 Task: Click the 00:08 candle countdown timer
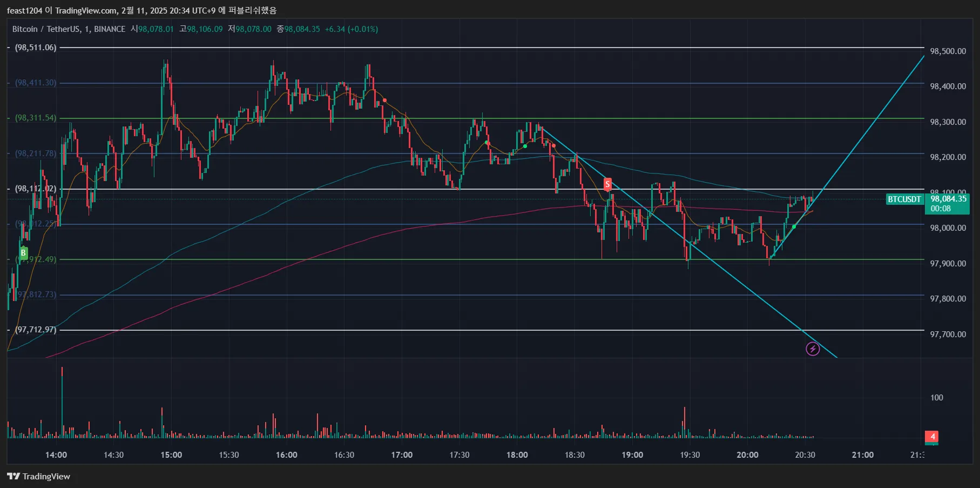pyautogui.click(x=941, y=209)
